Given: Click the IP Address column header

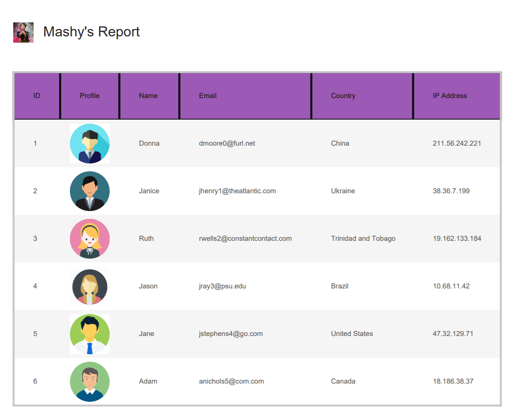Looking at the screenshot, I should coord(457,96).
